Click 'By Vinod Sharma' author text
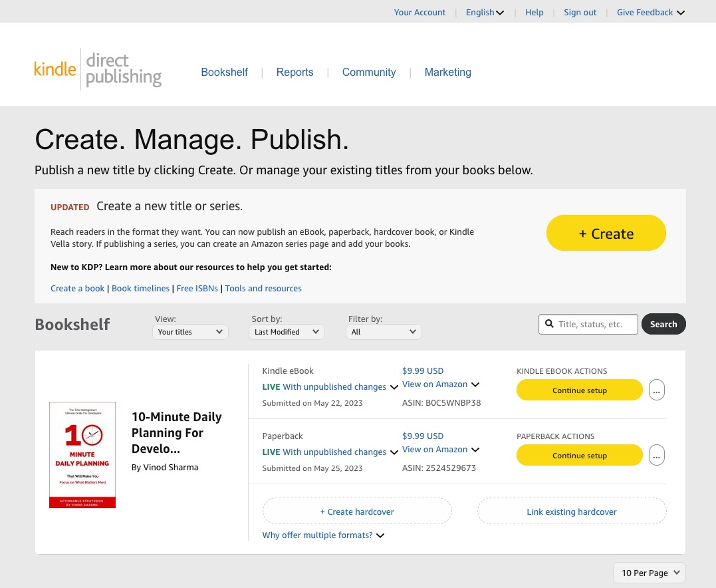 point(165,468)
